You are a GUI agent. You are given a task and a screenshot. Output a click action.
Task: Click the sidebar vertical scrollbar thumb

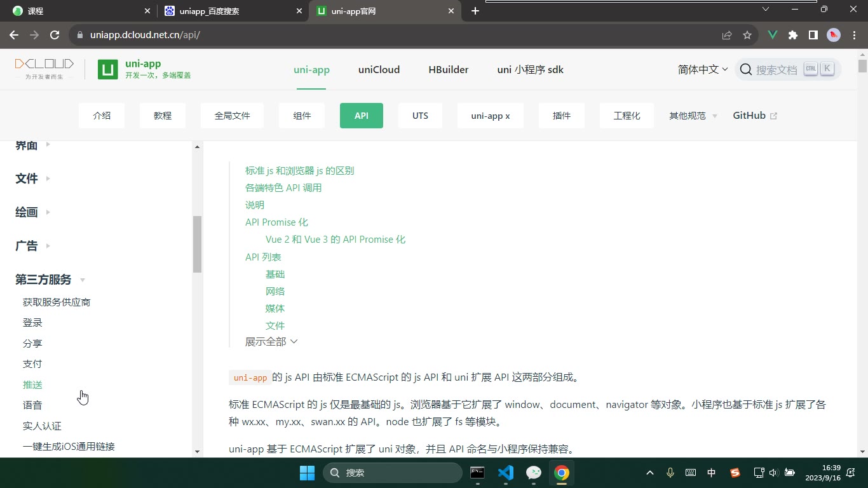(197, 244)
